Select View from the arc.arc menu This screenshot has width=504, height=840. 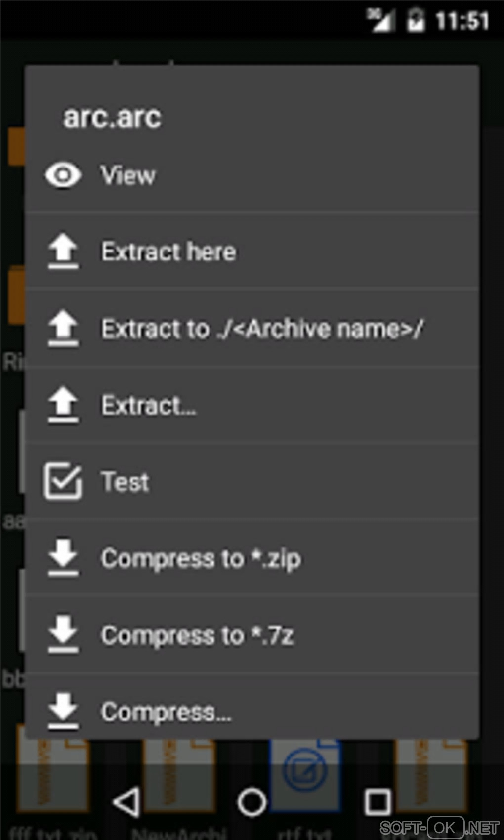[x=128, y=175]
